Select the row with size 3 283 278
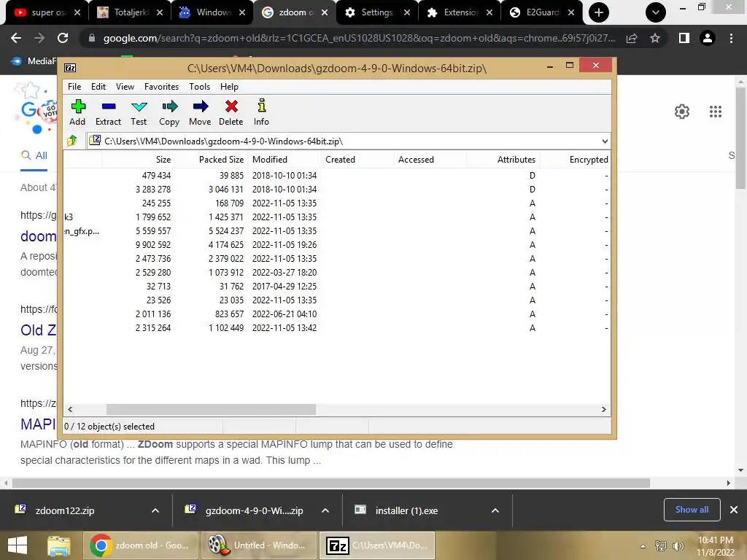The width and height of the screenshot is (747, 560). pyautogui.click(x=337, y=189)
